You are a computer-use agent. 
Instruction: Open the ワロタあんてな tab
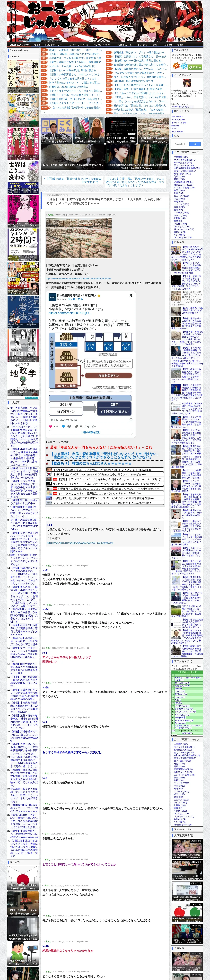101,45
